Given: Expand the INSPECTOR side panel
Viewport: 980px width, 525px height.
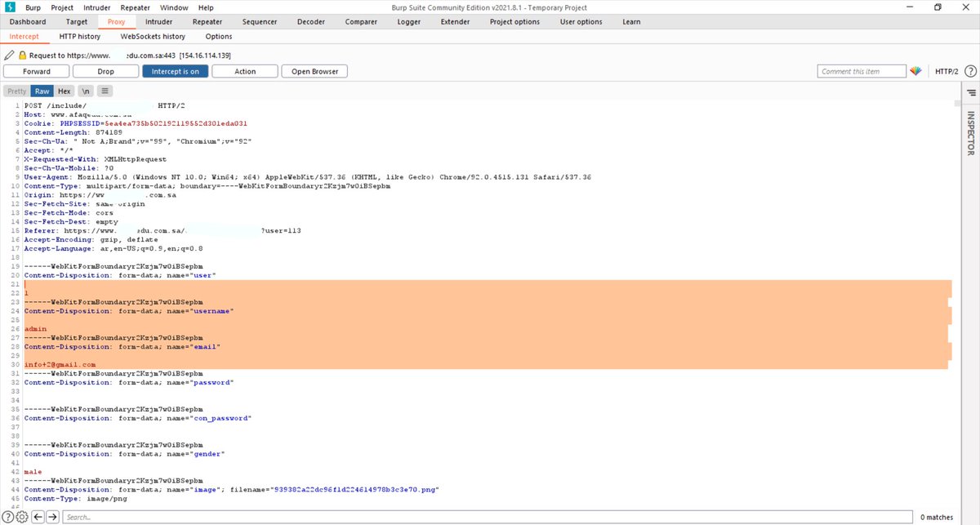Looking at the screenshot, I should click(971, 133).
